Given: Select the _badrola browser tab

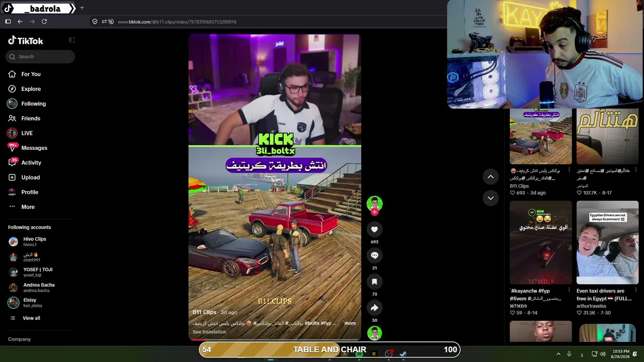Looking at the screenshot, I should pyautogui.click(x=39, y=8).
